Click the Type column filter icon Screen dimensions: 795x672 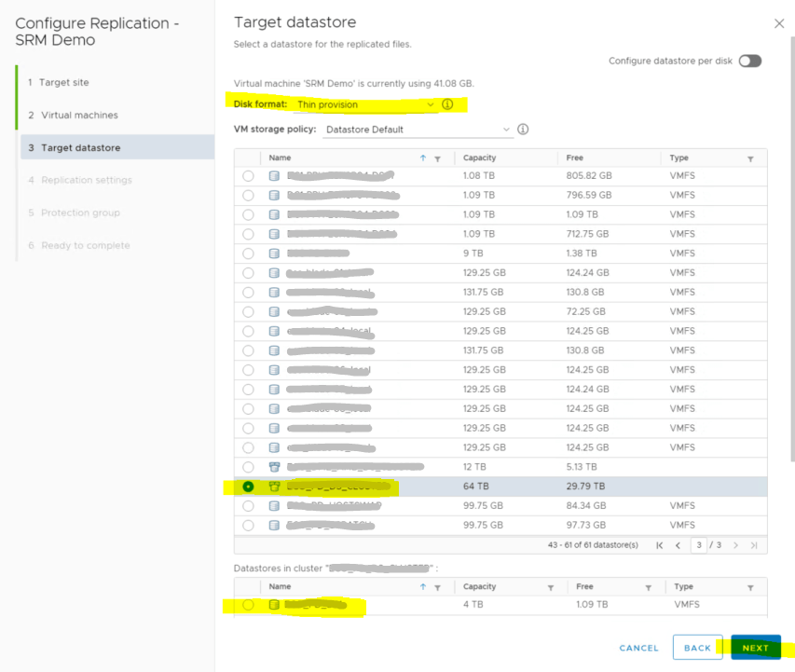tap(750, 159)
